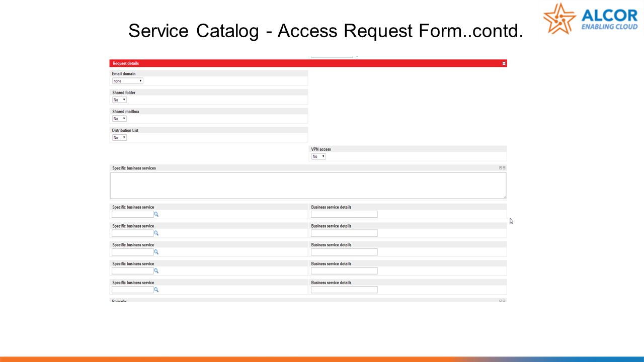Click the VPN access label
Viewport: 644px width, 362px height.
(x=321, y=149)
